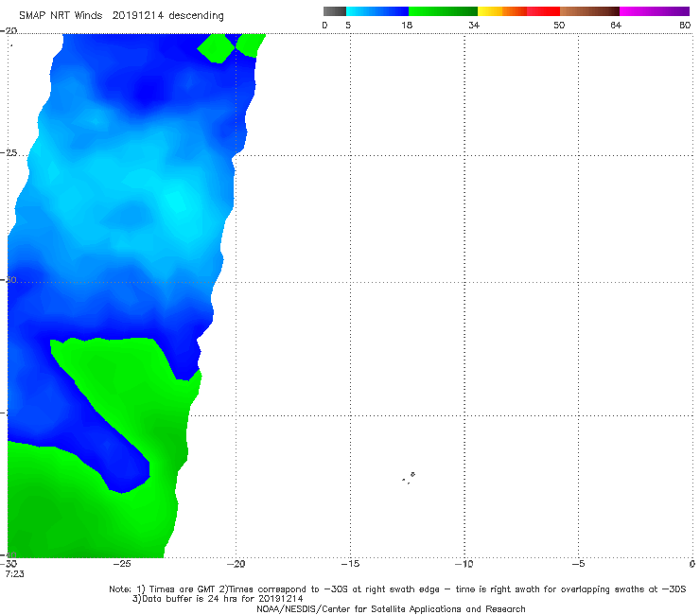The image size is (700, 615).
Task: Click the color bar label '34'
Action: [x=474, y=25]
